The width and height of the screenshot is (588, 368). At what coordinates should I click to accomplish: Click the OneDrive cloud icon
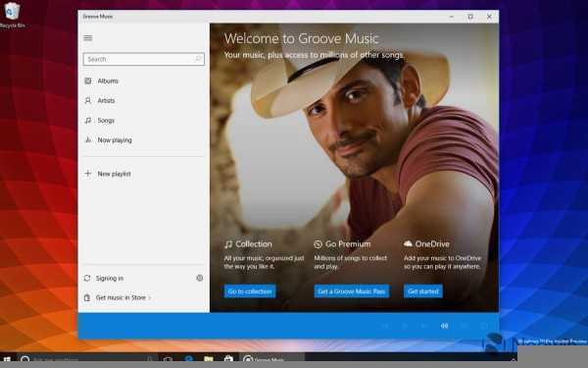click(408, 243)
